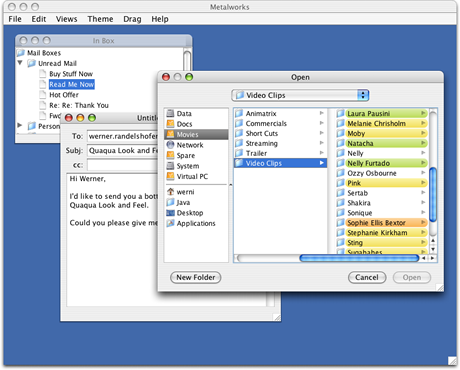Viewport: 460px width, 370px height.
Task: Click the Short Cuts folder icon
Action: (x=239, y=133)
